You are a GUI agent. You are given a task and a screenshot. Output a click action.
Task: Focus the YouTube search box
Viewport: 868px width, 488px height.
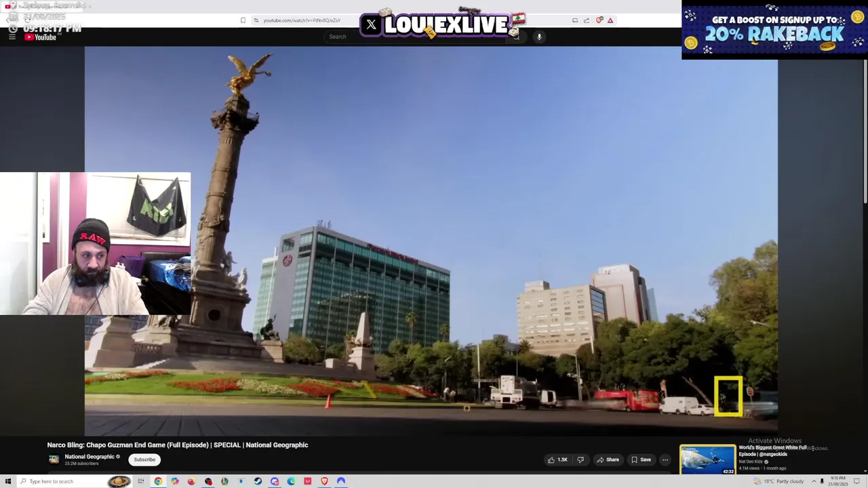(414, 37)
